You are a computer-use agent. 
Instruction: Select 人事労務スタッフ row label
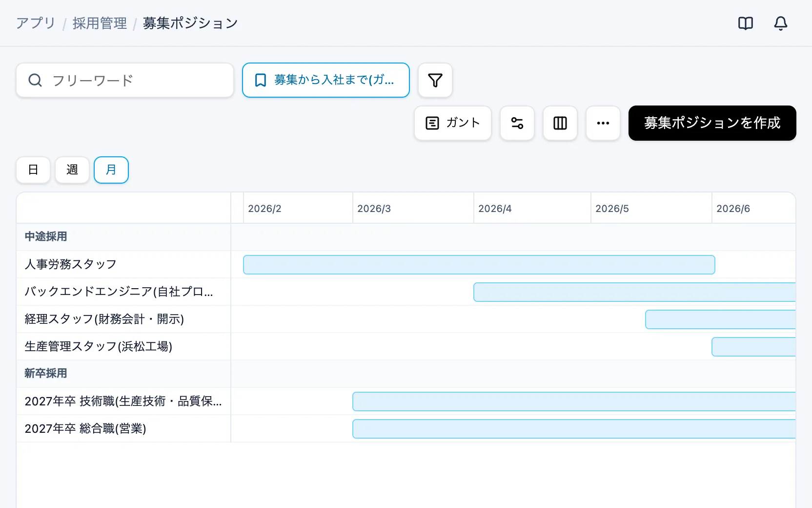pyautogui.click(x=71, y=264)
